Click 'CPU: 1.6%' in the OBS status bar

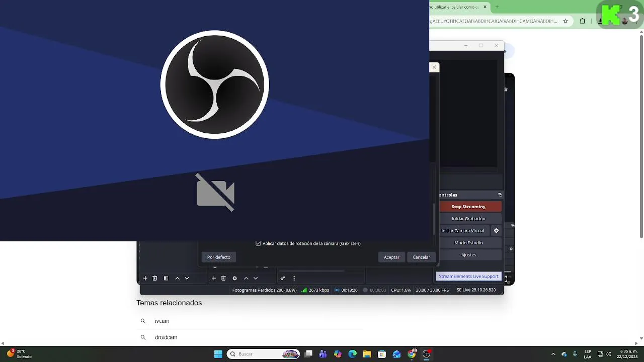click(401, 290)
